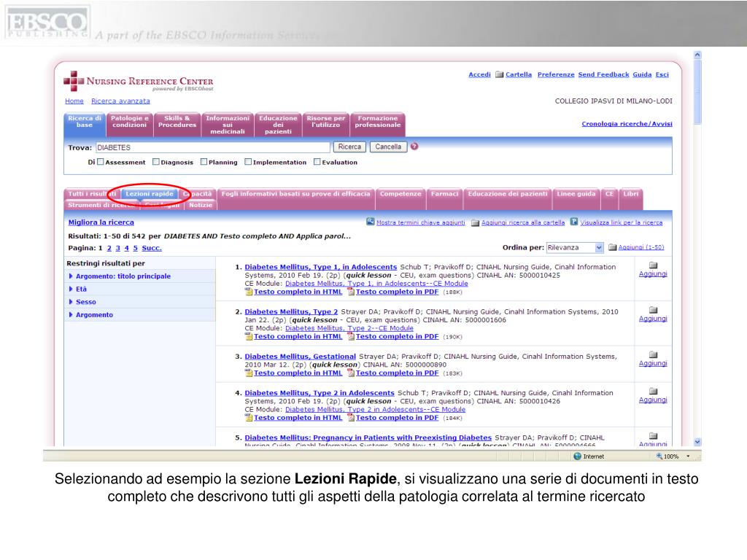The image size is (747, 560).
Task: Open the Skills & Procedures tab
Action: pos(177,121)
